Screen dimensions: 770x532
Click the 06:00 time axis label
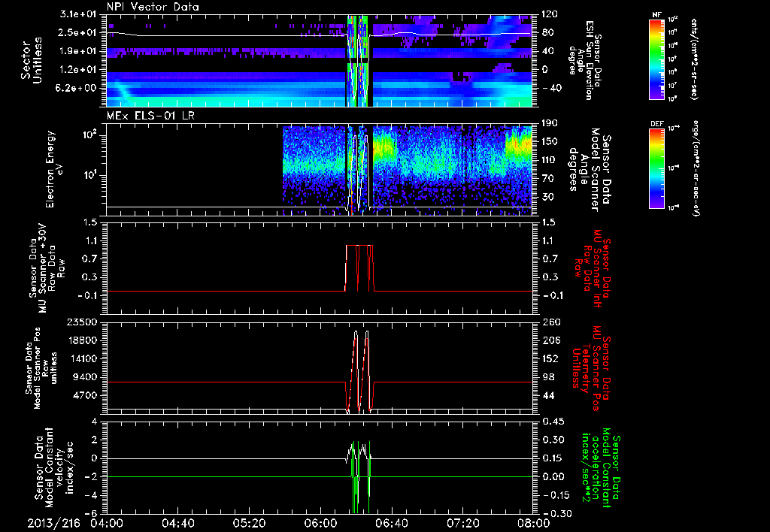pyautogui.click(x=320, y=522)
